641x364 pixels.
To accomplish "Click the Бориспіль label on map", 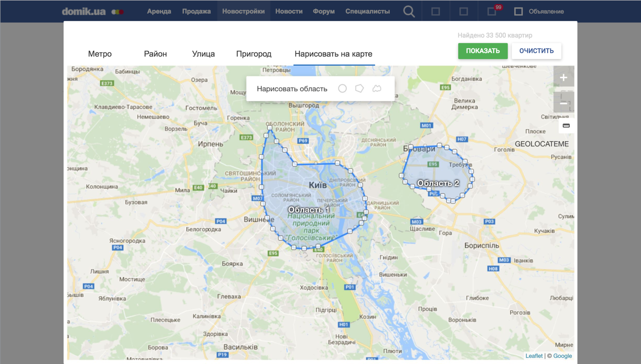I will 482,245.
